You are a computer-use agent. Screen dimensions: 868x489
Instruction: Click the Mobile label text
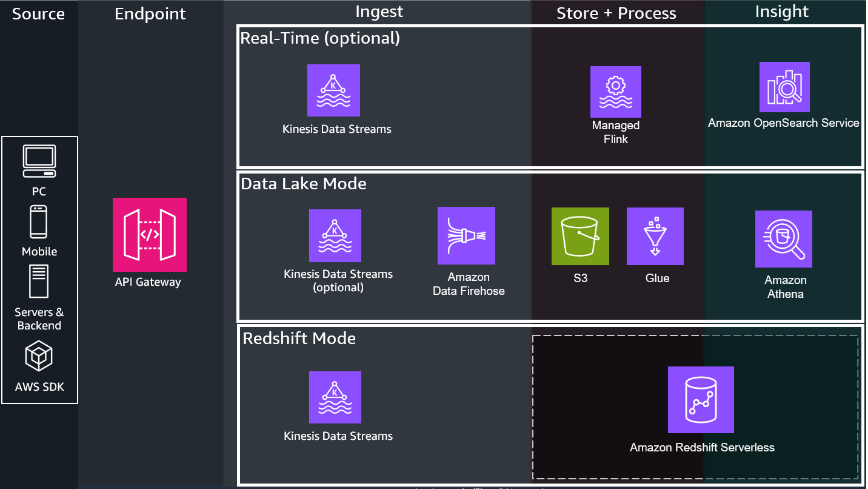[x=39, y=251]
